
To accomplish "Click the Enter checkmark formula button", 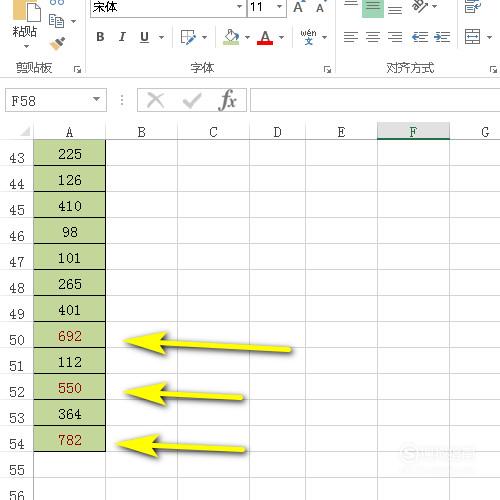I will 192,100.
